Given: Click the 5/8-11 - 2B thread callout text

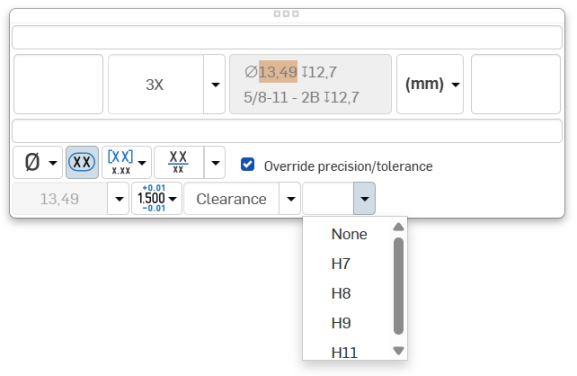Looking at the screenshot, I should [282, 97].
